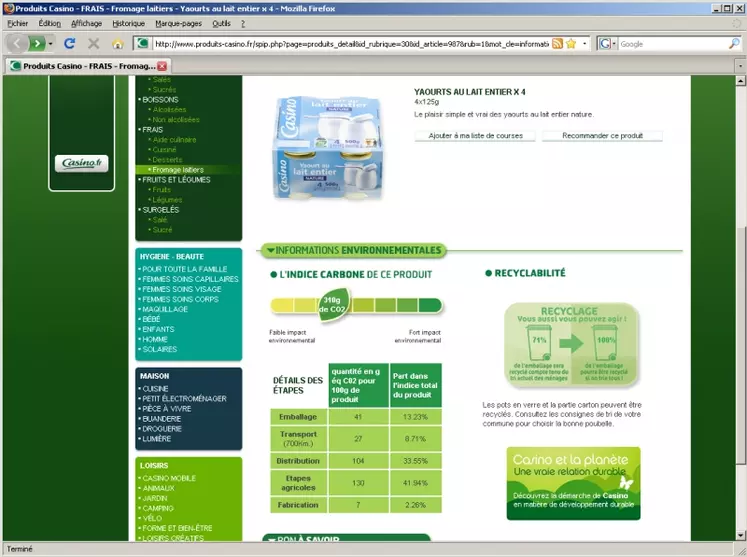
Task: Click the green Forward arrow button
Action: (x=37, y=44)
